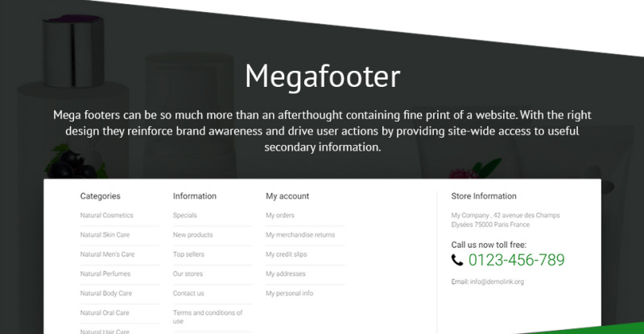Click the Our stores link

188,274
